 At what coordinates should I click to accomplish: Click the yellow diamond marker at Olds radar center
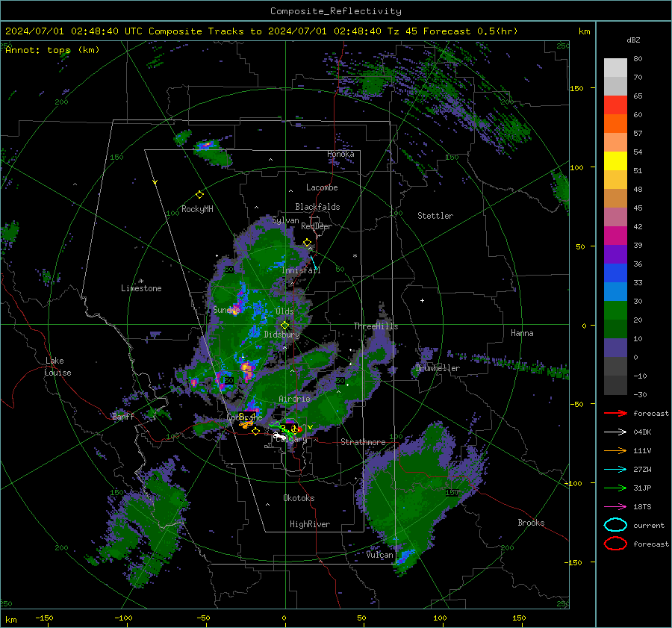[x=284, y=326]
